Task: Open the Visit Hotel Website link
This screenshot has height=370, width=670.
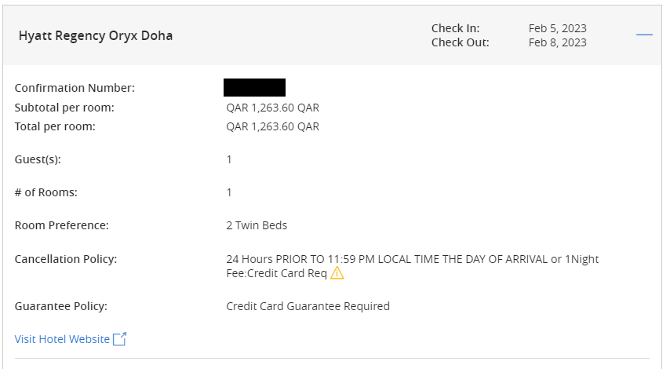Action: pos(62,339)
